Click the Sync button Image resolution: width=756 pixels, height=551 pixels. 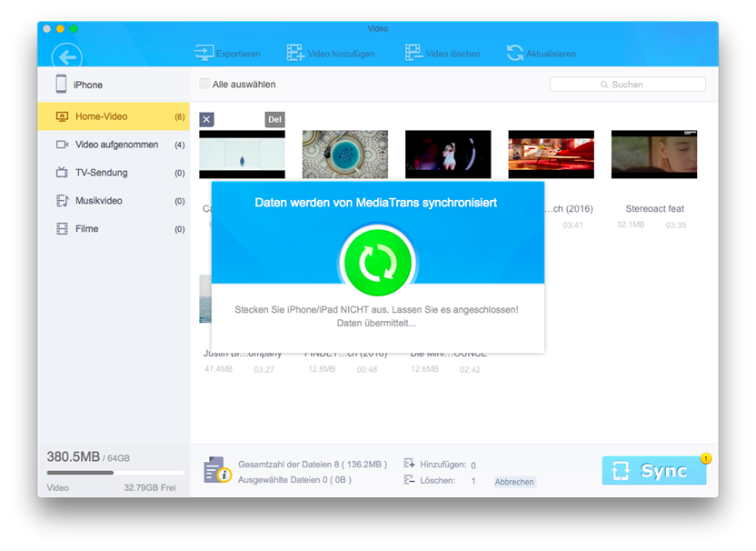coord(654,470)
